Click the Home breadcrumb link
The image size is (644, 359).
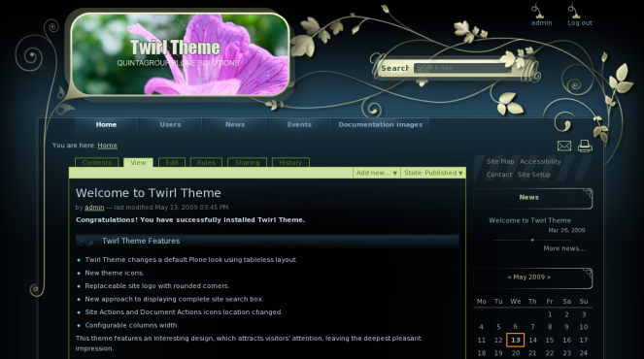click(x=107, y=146)
